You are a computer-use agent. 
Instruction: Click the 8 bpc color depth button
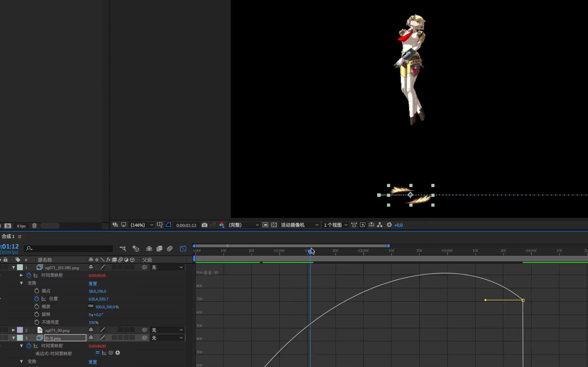click(21, 226)
